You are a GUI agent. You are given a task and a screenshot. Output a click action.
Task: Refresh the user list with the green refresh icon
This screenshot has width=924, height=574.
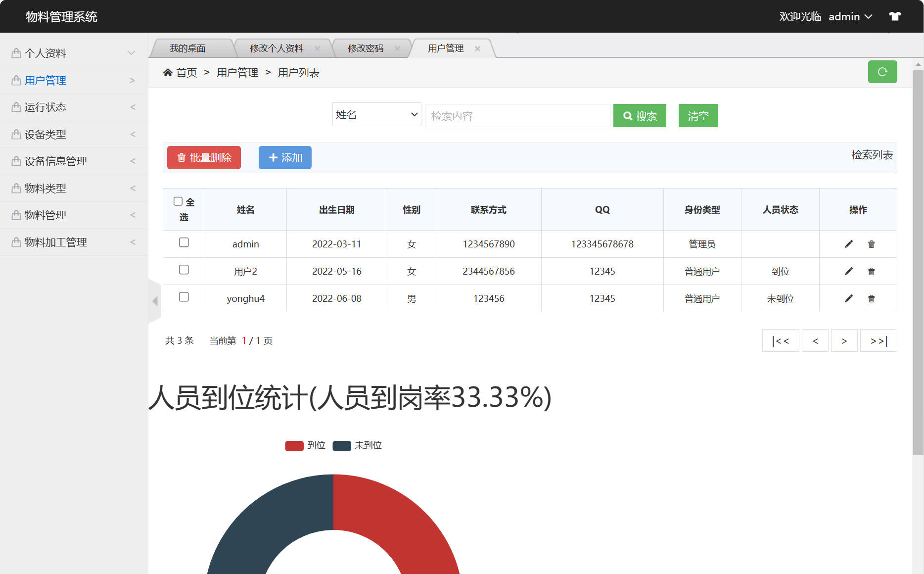pos(882,72)
